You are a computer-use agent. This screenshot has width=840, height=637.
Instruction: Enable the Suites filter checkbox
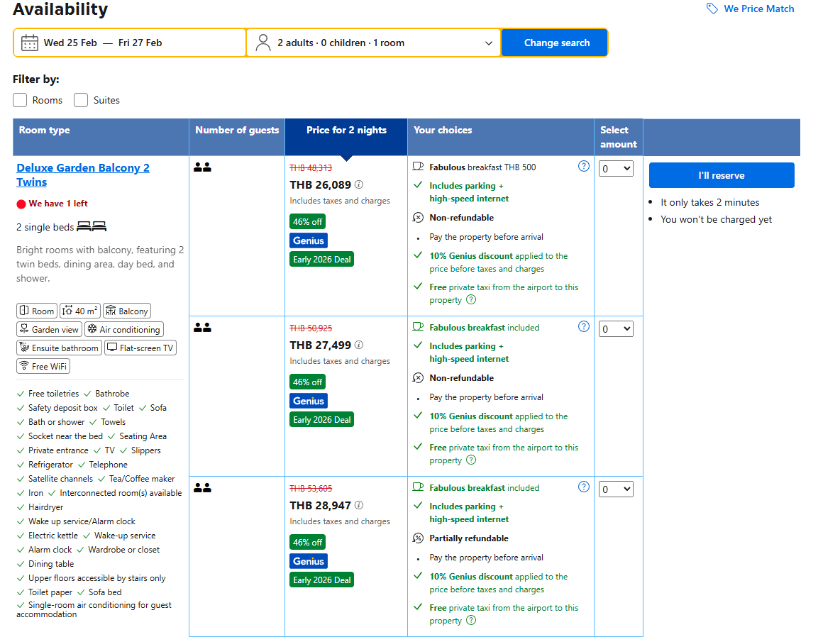tap(80, 100)
